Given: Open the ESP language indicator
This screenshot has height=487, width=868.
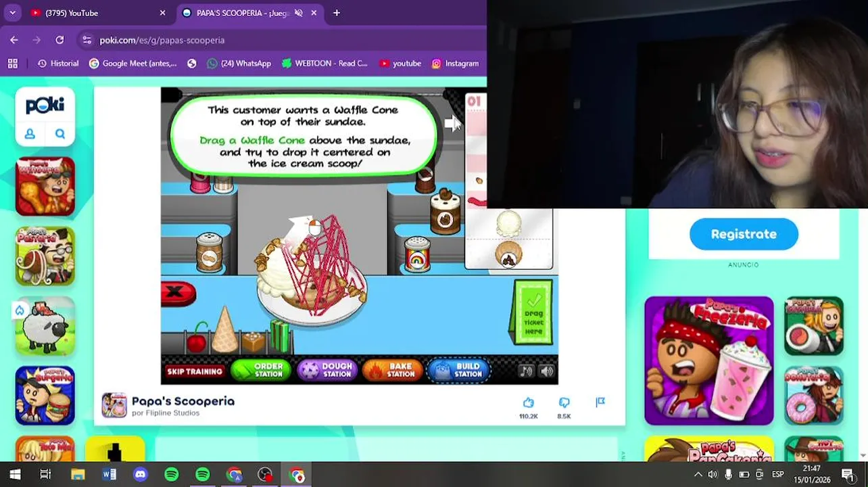Looking at the screenshot, I should pyautogui.click(x=777, y=475).
